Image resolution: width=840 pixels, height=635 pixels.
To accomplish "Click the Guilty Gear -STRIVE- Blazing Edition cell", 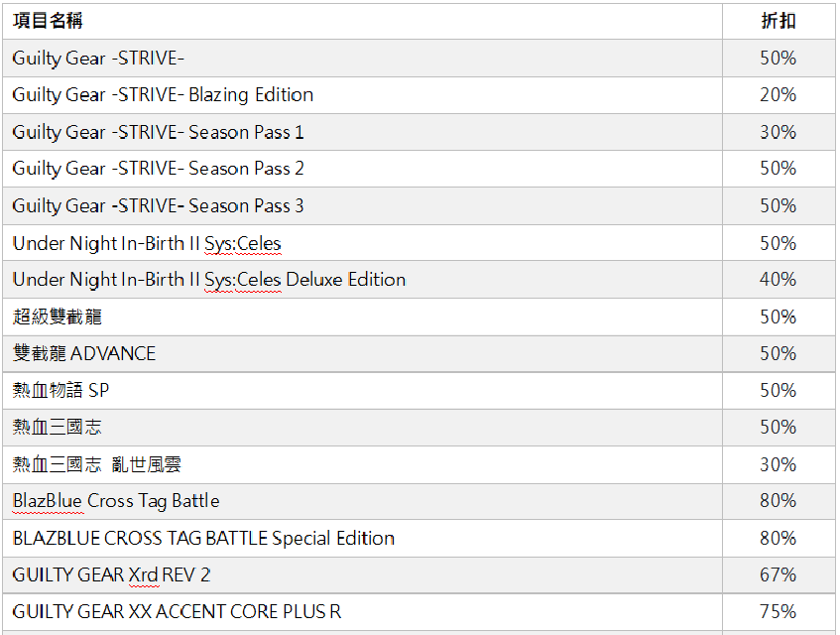I will click(x=163, y=95).
